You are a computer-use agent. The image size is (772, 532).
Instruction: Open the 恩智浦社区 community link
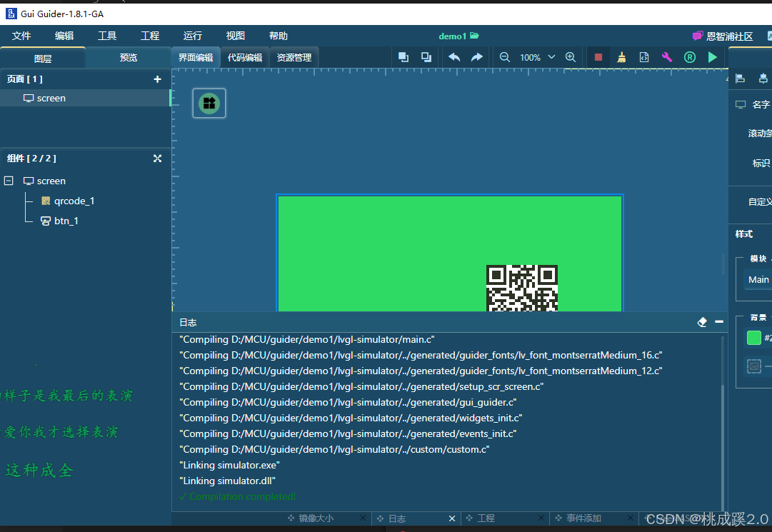(723, 36)
